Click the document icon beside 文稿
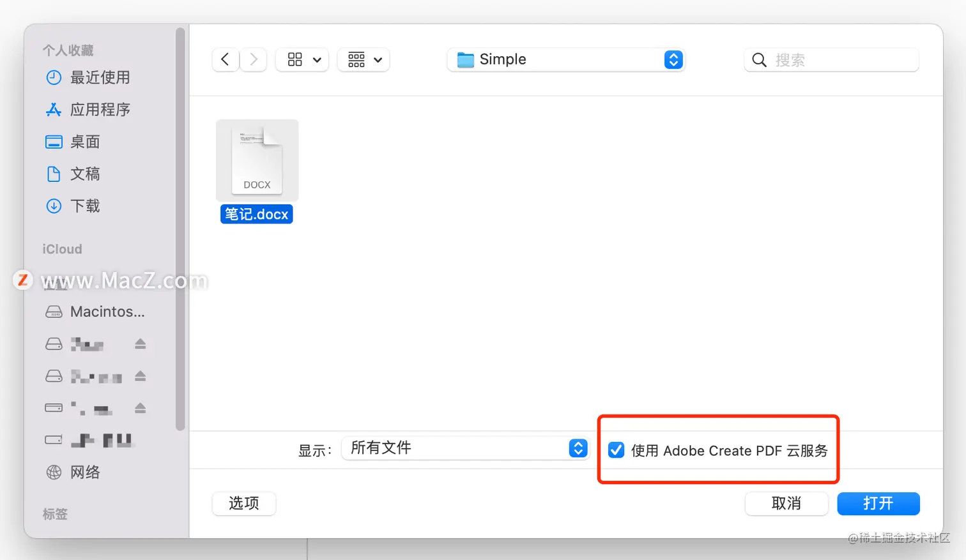 point(54,174)
